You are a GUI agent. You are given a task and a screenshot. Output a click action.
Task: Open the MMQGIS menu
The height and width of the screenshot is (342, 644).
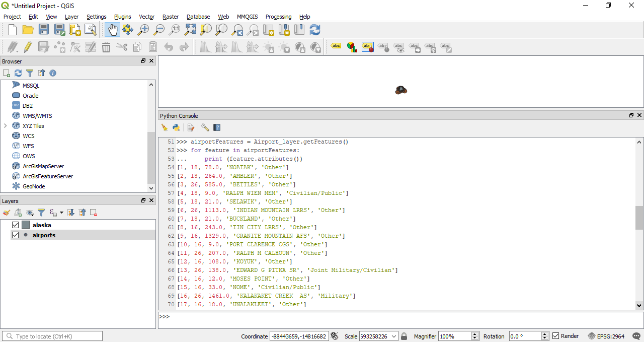click(x=247, y=17)
